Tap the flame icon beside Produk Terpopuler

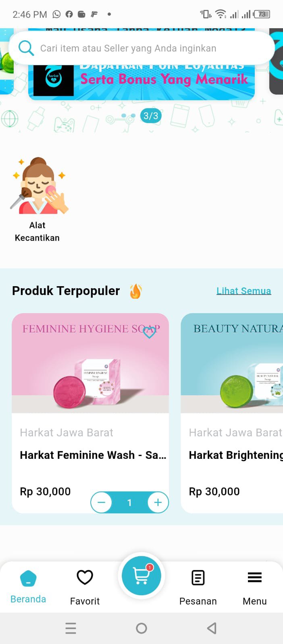[136, 291]
